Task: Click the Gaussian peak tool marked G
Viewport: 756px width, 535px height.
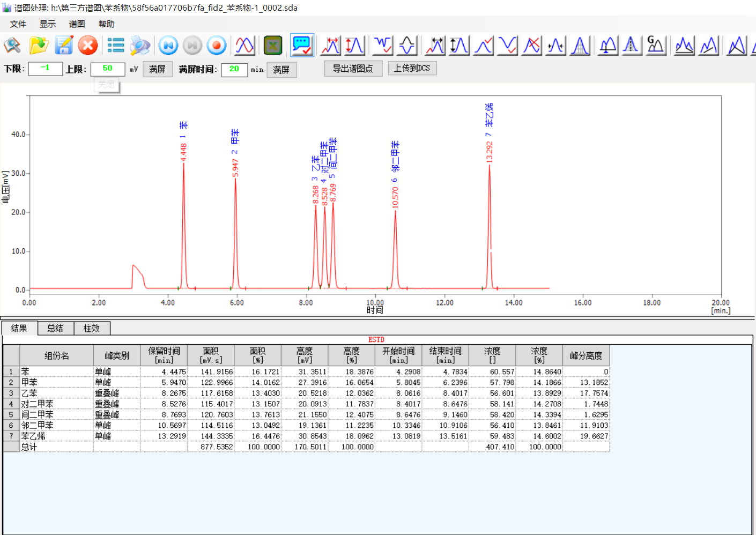Action: pyautogui.click(x=656, y=46)
